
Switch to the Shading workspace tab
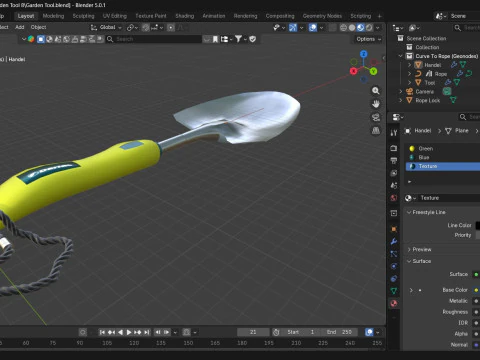click(x=185, y=16)
